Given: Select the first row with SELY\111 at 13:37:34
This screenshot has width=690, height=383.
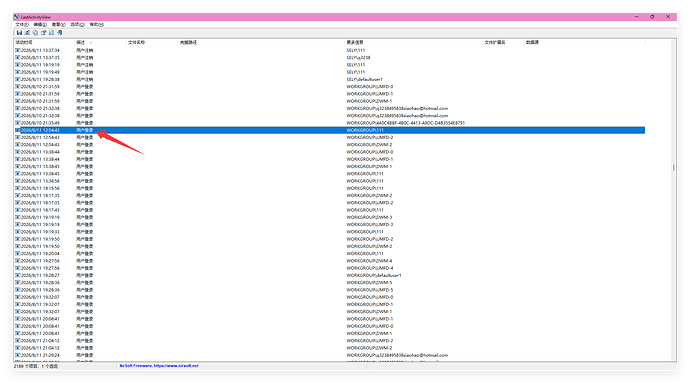Looking at the screenshot, I should click(x=330, y=50).
